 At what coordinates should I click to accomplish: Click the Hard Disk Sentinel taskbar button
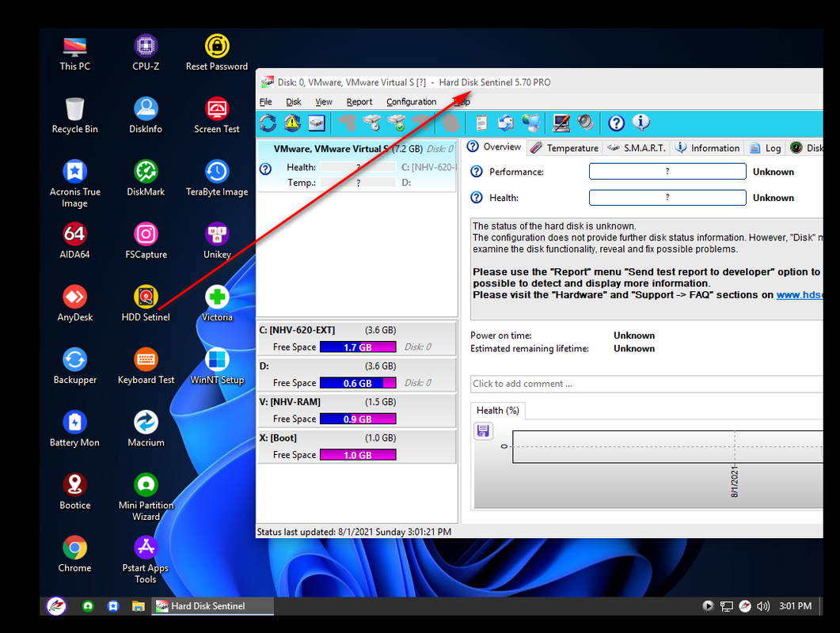pyautogui.click(x=213, y=605)
